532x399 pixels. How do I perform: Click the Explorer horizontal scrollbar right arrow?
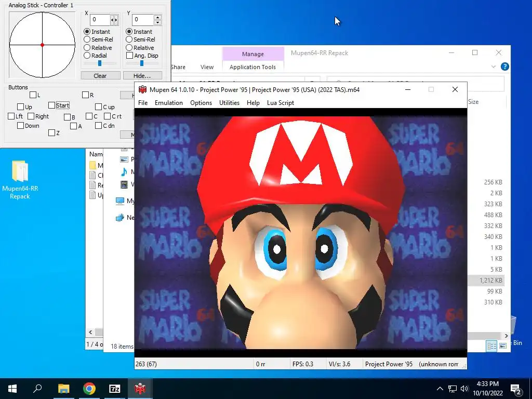click(x=506, y=336)
